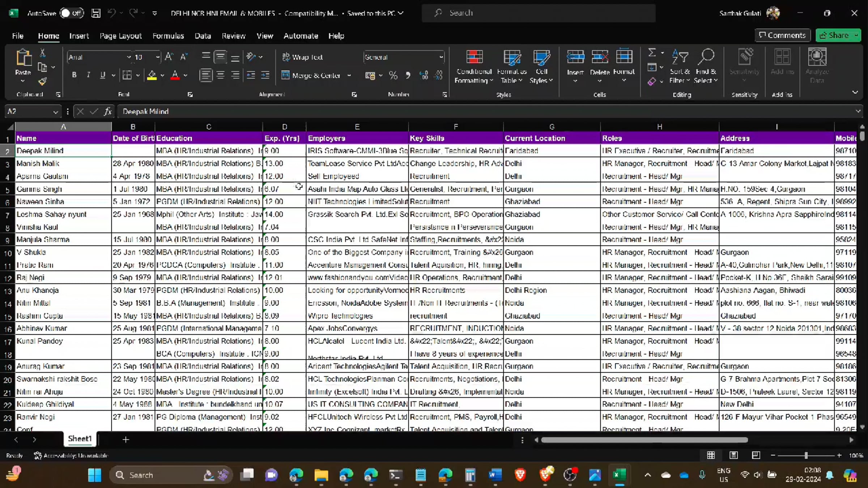Open the Comments pane button
Screen dimensions: 868x488
point(782,35)
